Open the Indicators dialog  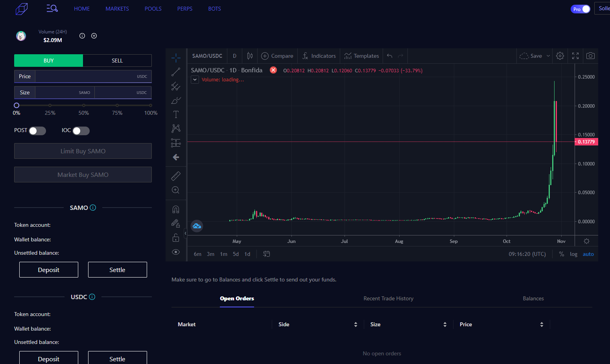point(319,56)
